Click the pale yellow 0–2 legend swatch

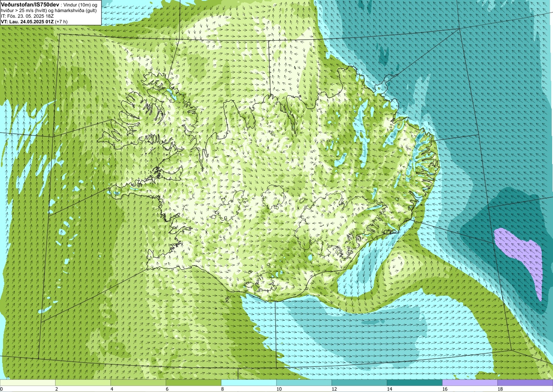(x=28, y=383)
